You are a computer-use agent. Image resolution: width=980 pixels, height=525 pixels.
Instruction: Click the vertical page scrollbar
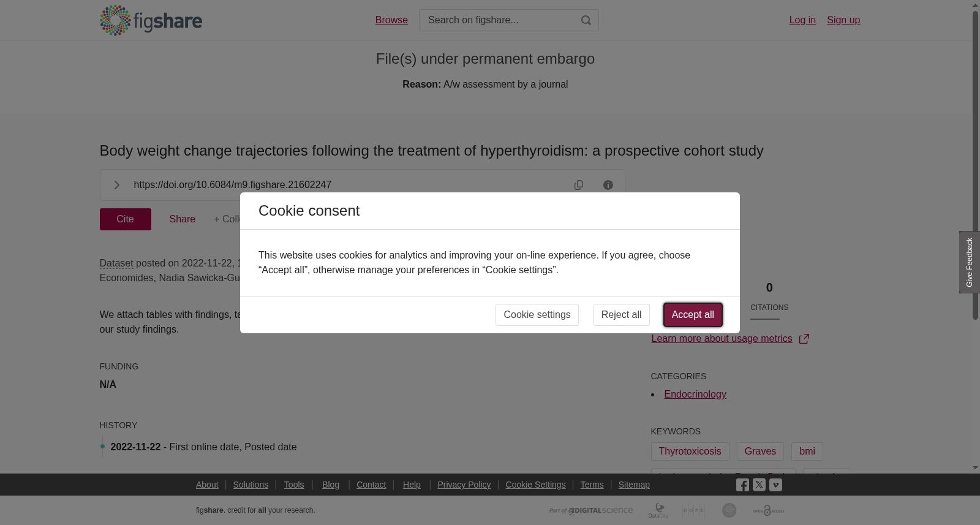coord(975,165)
